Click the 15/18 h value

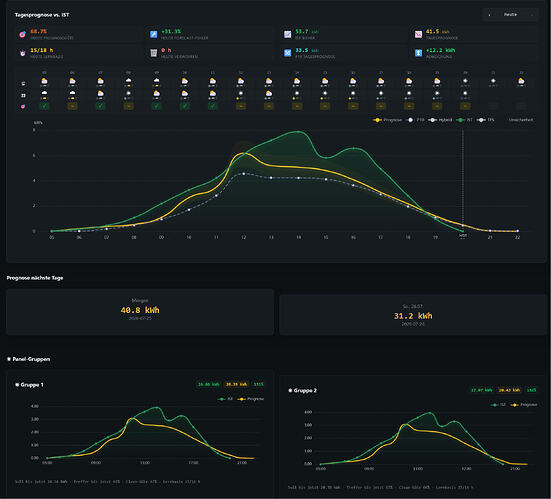click(41, 50)
